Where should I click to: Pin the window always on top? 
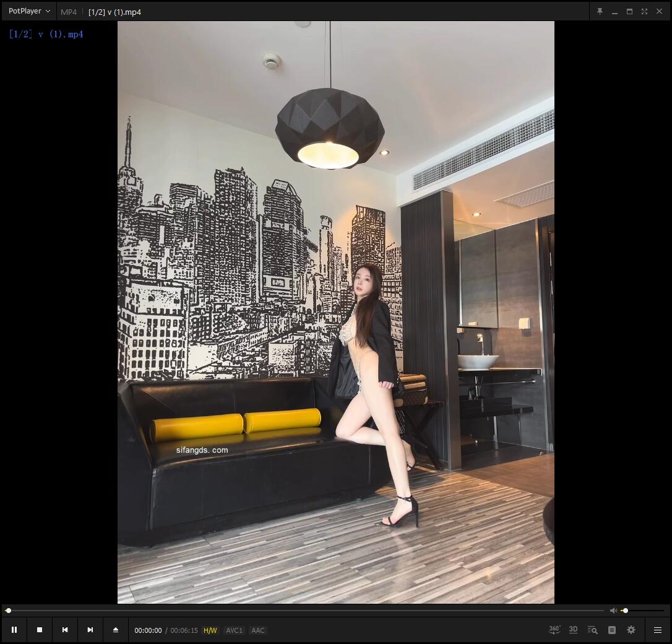click(x=600, y=11)
